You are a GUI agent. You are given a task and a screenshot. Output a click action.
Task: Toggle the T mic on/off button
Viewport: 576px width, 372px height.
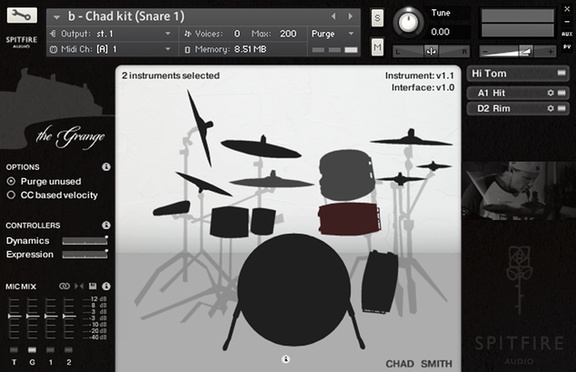[14, 350]
